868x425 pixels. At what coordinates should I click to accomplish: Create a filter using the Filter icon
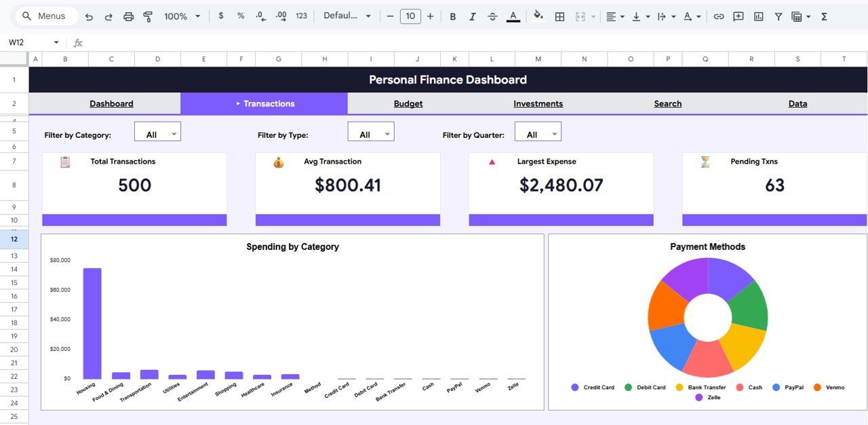click(778, 16)
